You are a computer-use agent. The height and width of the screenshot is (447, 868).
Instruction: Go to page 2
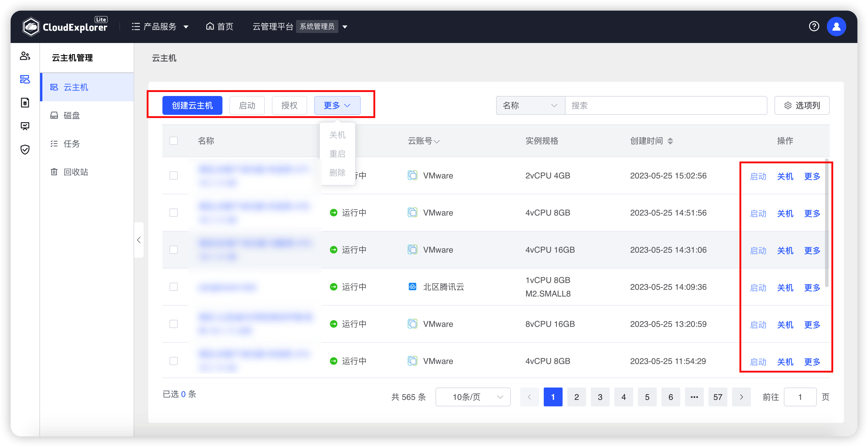coord(576,397)
